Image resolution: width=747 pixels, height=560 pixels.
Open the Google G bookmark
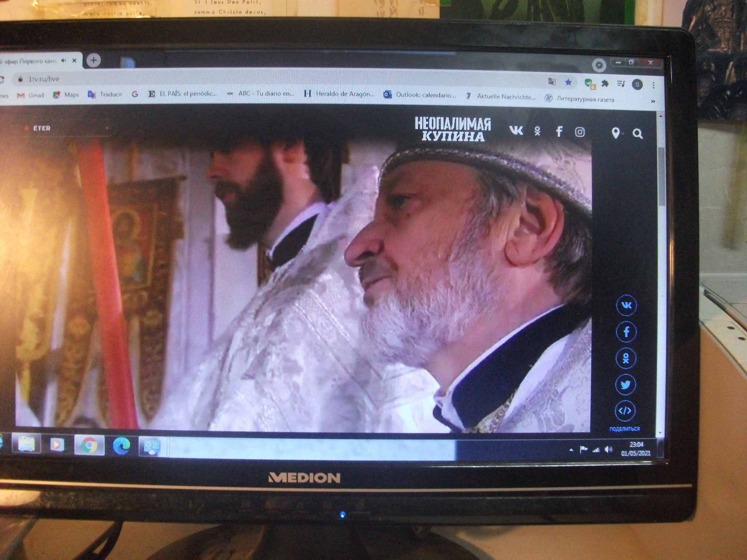click(135, 94)
